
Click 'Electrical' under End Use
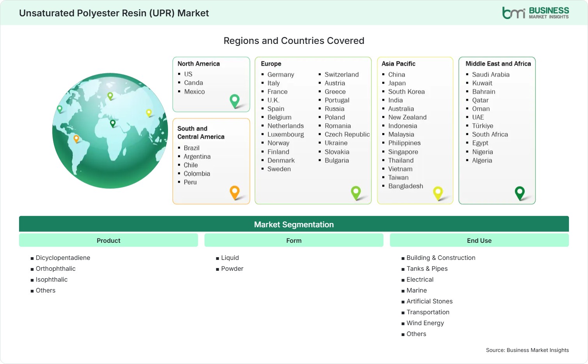[x=420, y=279]
